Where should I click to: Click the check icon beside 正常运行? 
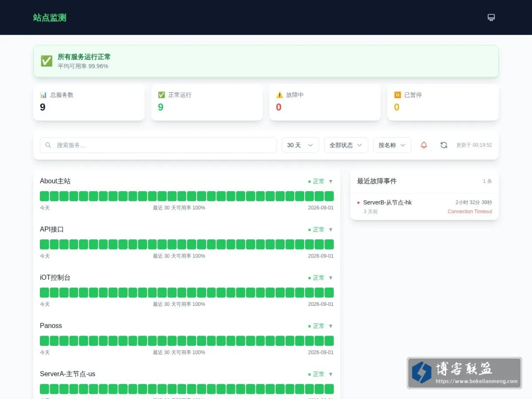pyautogui.click(x=161, y=95)
